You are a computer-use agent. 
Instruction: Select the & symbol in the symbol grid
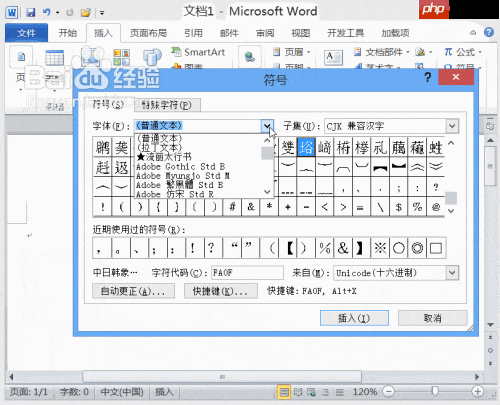tap(251, 207)
